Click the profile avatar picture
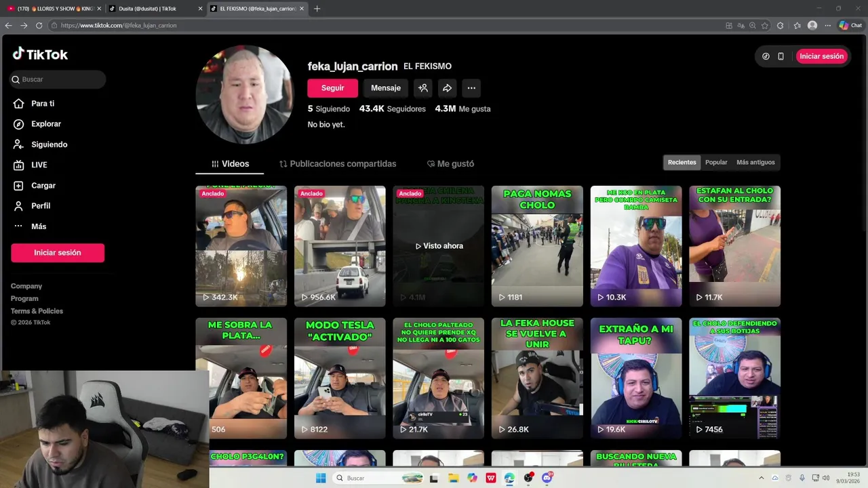This screenshot has height=488, width=868. pyautogui.click(x=244, y=95)
